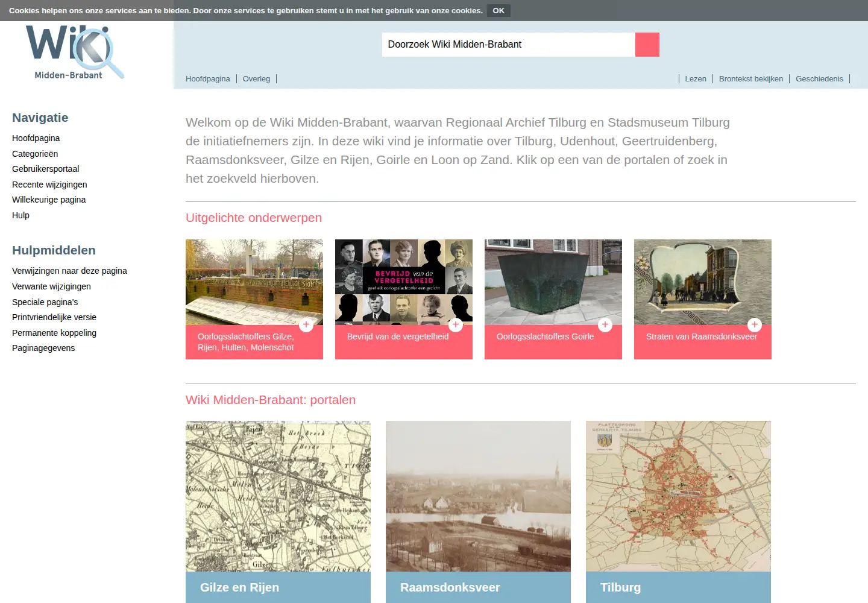
Task: Open a Willekeurige pagina
Action: (x=49, y=200)
